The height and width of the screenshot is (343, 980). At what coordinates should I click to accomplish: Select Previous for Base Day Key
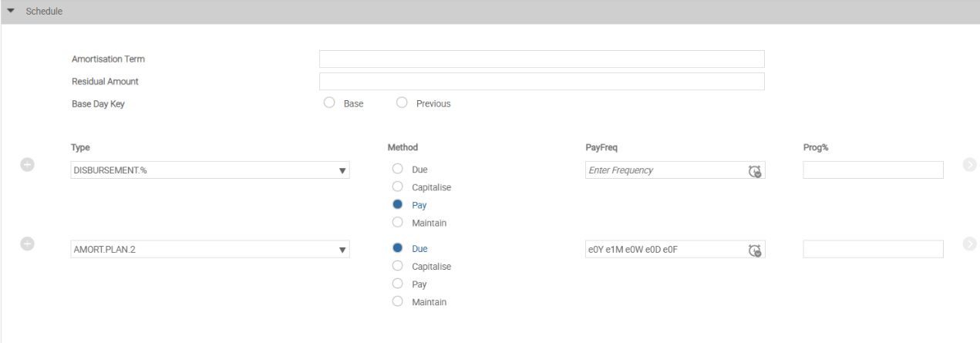(x=401, y=103)
